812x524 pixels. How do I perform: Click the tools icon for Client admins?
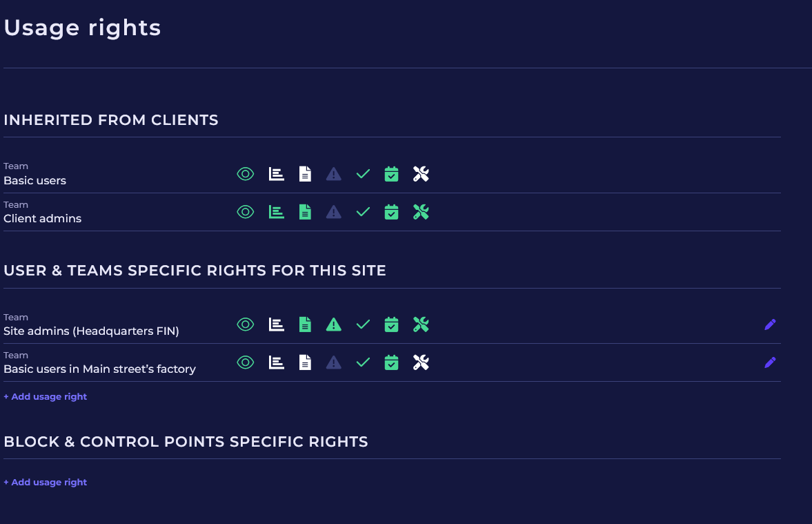click(421, 212)
